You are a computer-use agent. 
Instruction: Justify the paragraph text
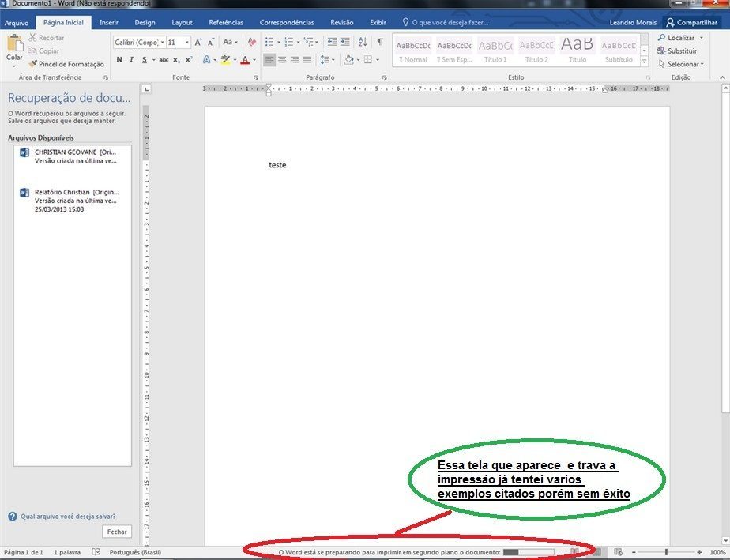pos(307,59)
